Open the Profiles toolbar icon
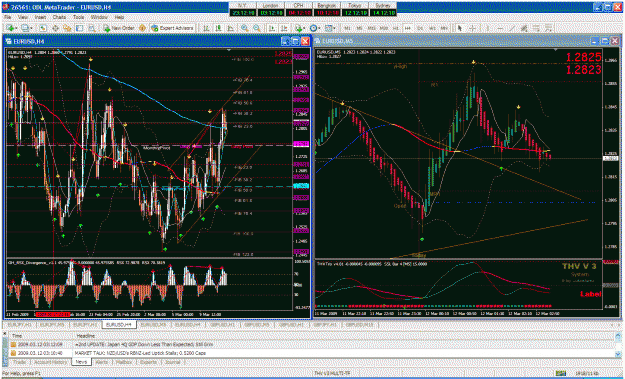625x379 pixels. (x=25, y=28)
